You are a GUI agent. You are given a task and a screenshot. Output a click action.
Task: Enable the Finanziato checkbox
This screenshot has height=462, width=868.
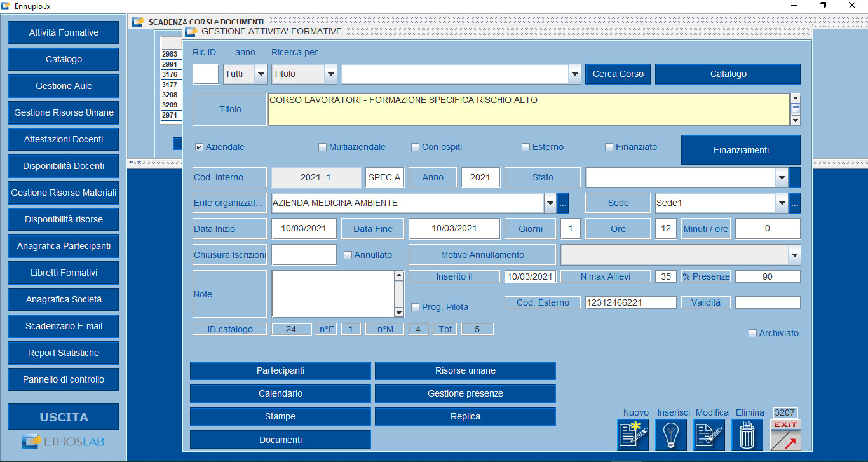(609, 147)
